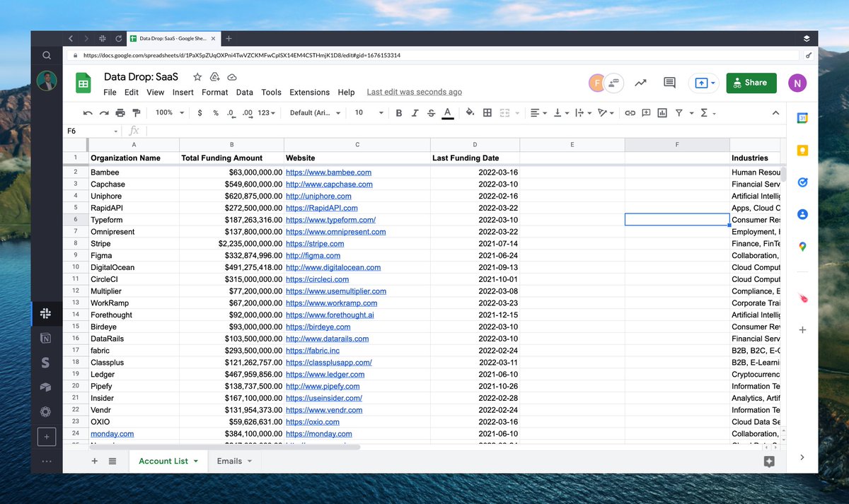Check the cloud document status icon
Image resolution: width=849 pixels, height=504 pixels.
pos(232,76)
